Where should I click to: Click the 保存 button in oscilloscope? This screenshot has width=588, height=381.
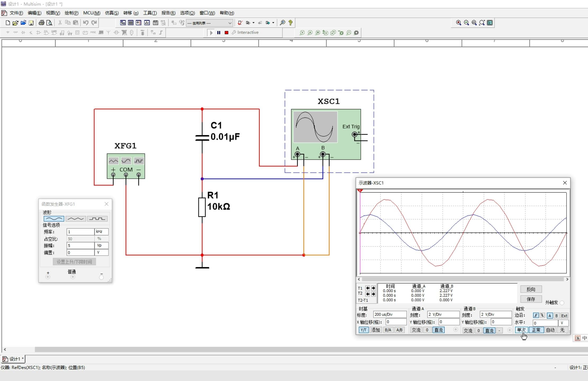coord(531,299)
